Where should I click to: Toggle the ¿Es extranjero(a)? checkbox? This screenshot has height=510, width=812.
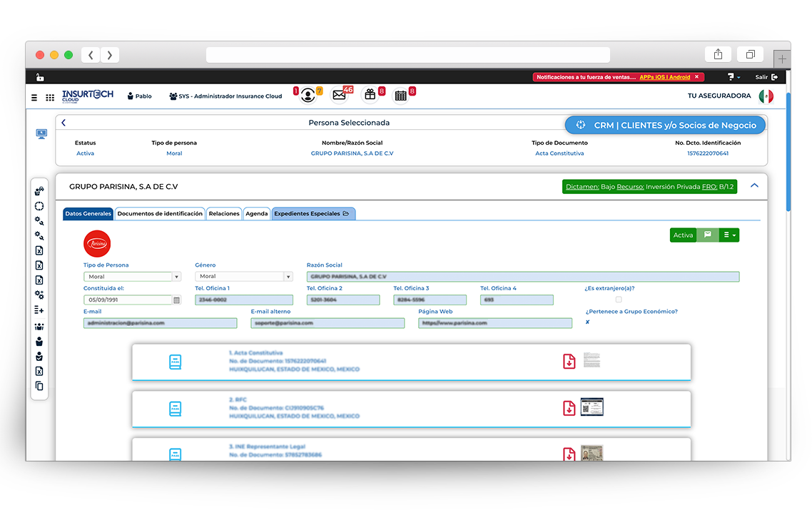click(619, 300)
